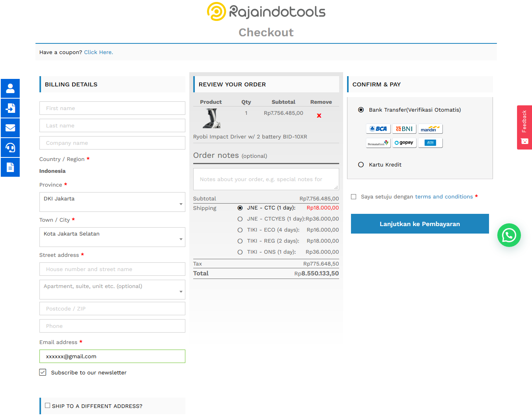Open the green WhatsApp chat bubble
The image size is (532, 419).
509,235
